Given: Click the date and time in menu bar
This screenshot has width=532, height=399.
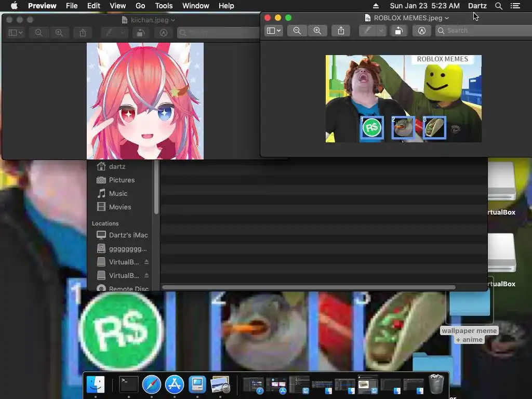Looking at the screenshot, I should pos(425,6).
